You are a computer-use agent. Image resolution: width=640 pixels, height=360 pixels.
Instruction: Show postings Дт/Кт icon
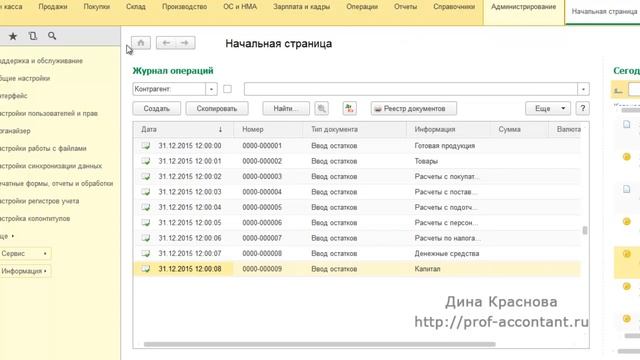coord(349,109)
